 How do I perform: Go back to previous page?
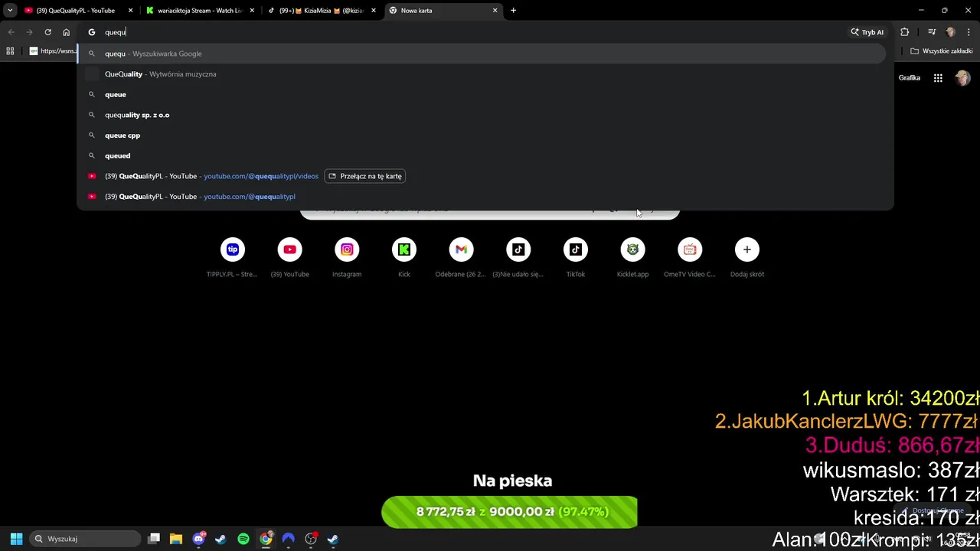coord(11,32)
